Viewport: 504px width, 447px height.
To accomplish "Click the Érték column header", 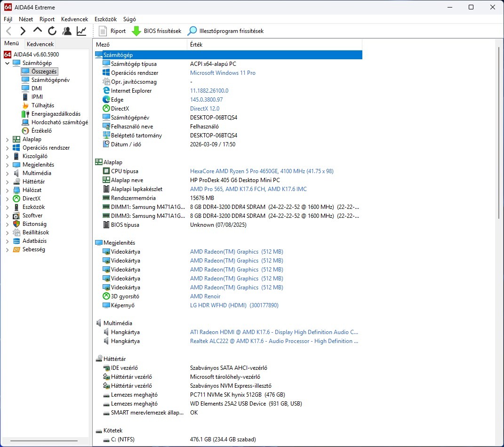I will 274,45.
